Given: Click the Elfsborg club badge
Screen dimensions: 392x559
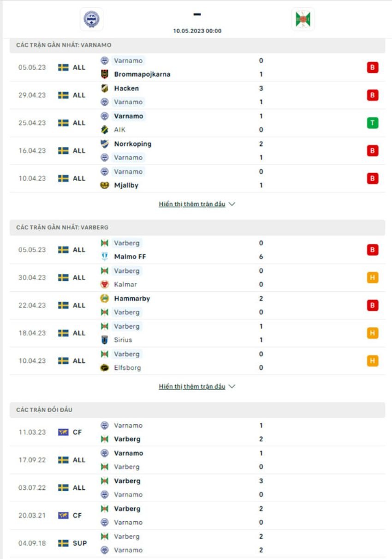Looking at the screenshot, I should click(105, 367).
